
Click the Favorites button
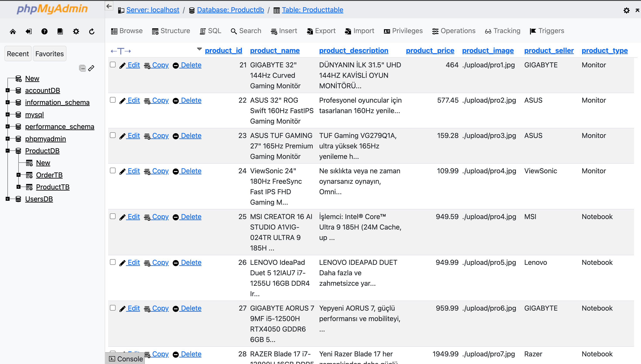click(49, 53)
